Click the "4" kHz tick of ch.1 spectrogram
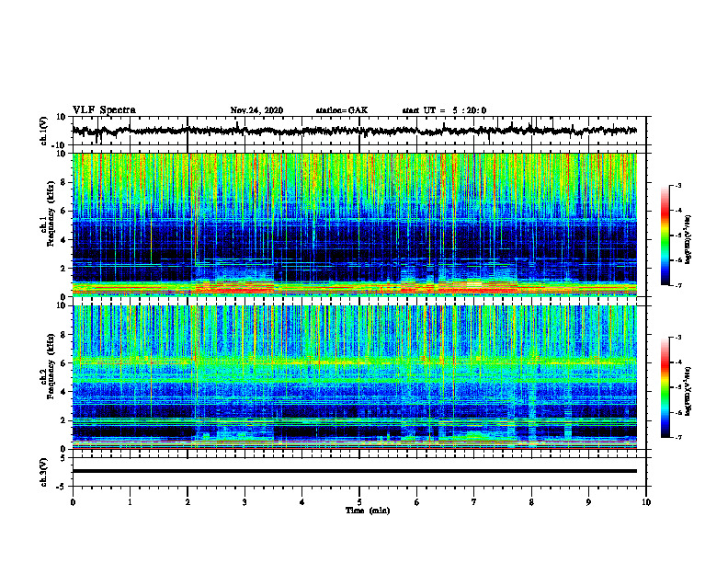Image resolution: width=728 pixels, height=563 pixels. (64, 240)
